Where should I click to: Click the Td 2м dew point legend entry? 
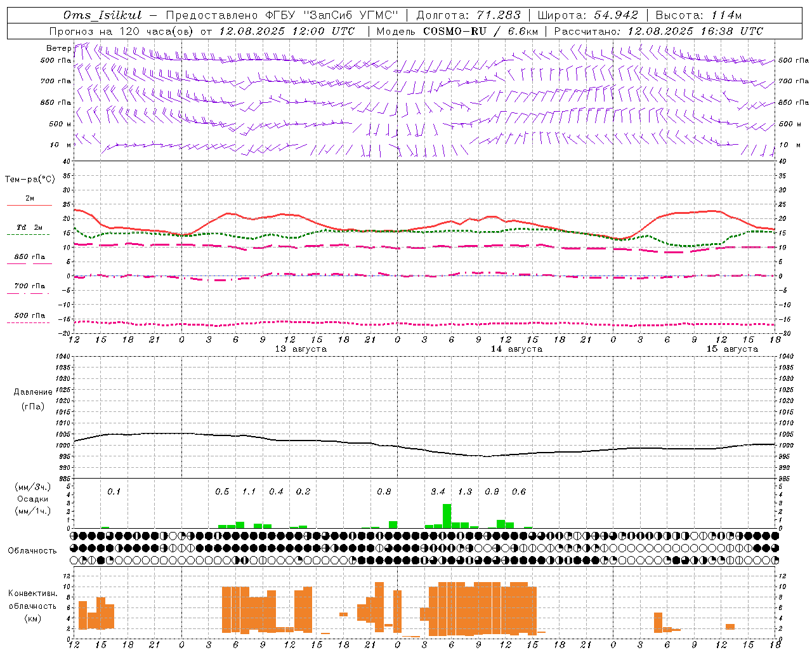pyautogui.click(x=29, y=227)
